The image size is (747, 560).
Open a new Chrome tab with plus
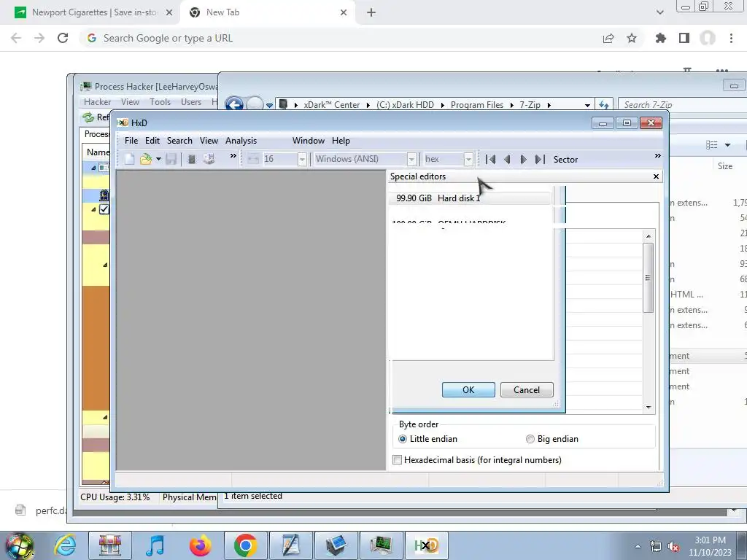[371, 13]
